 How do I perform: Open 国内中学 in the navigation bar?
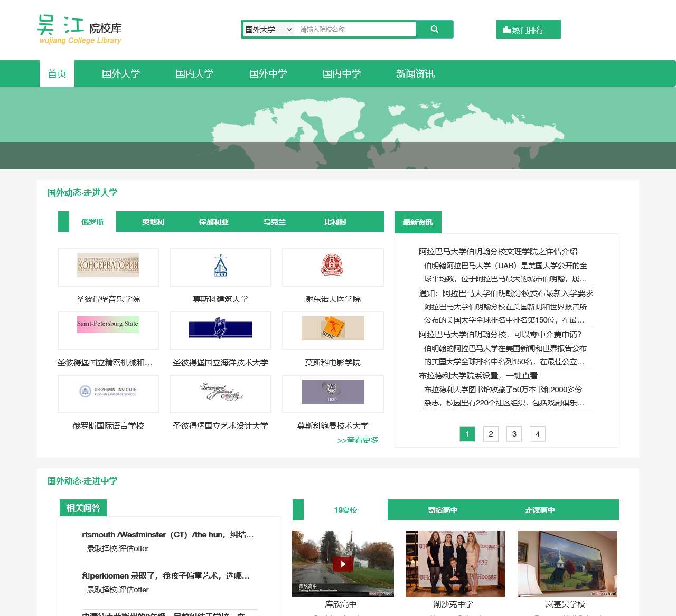[x=342, y=73]
